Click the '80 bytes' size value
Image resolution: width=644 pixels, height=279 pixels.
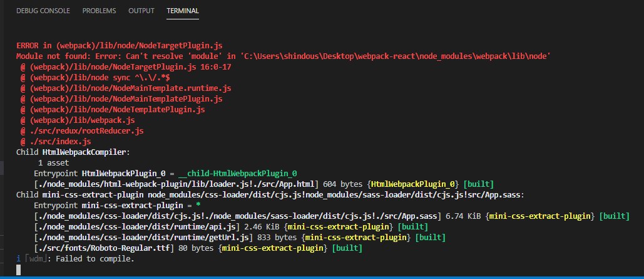coord(197,248)
